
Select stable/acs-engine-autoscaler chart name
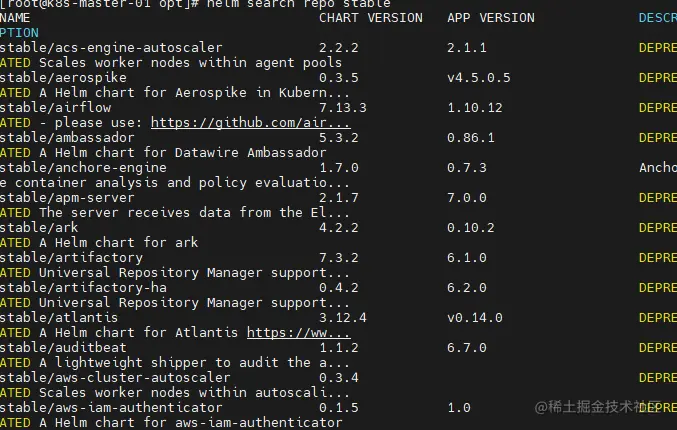(111, 47)
